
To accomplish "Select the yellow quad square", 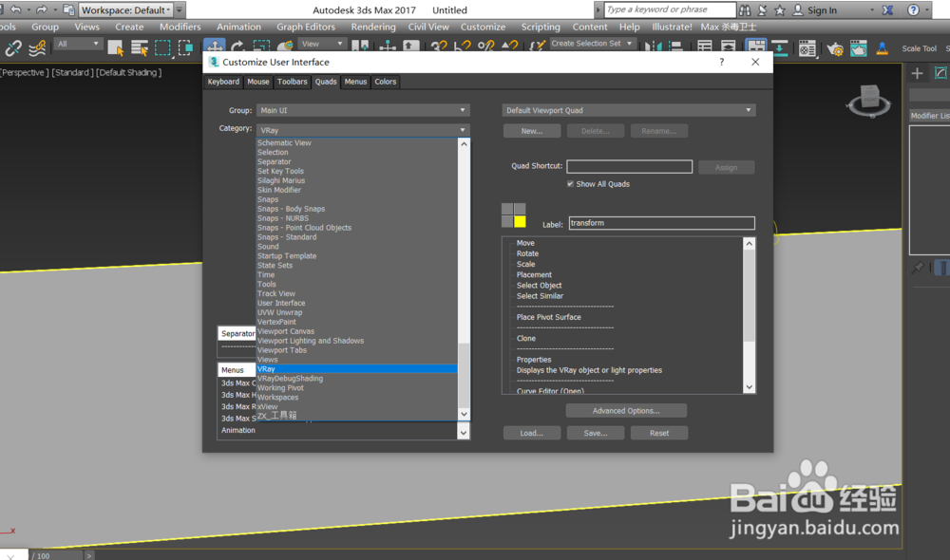I will pyautogui.click(x=520, y=221).
